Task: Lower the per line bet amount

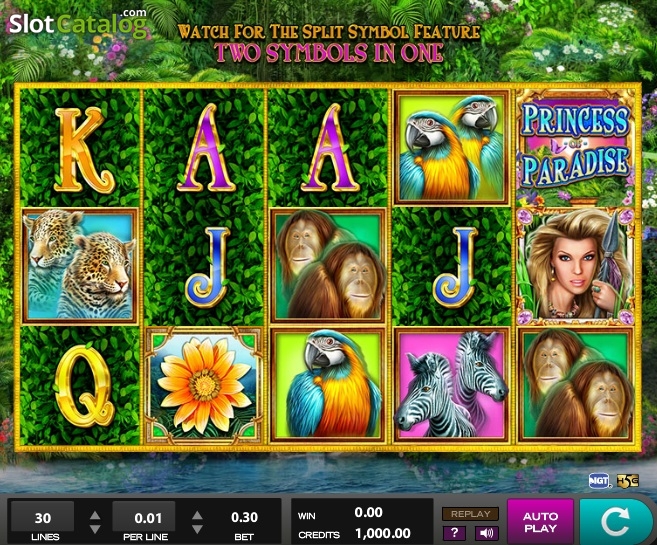Action: [x=197, y=529]
